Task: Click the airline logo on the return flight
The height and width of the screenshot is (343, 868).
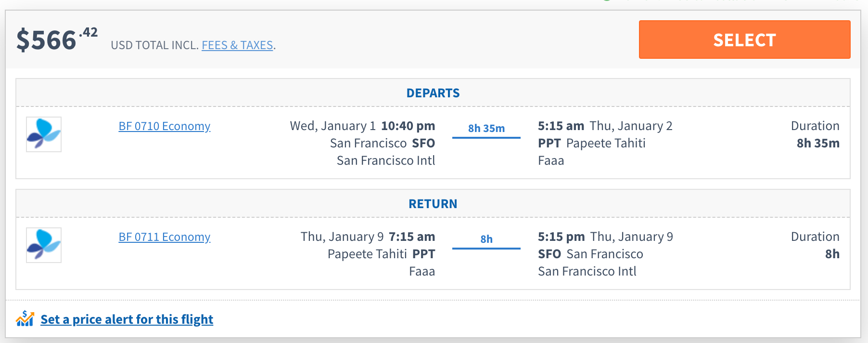Action: pos(44,245)
